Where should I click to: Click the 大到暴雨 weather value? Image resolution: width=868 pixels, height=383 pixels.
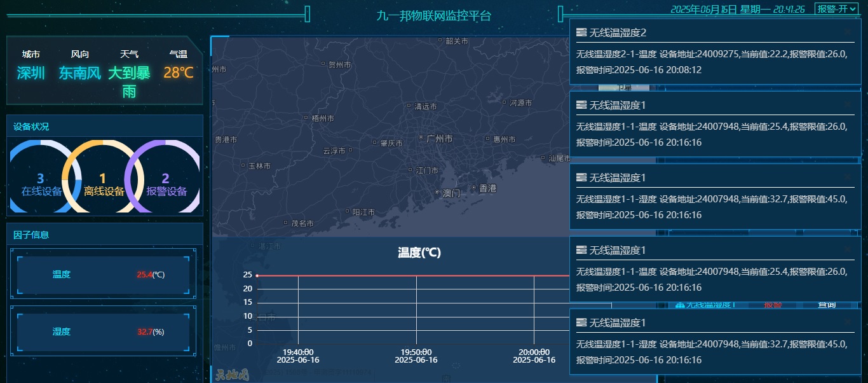pos(129,82)
